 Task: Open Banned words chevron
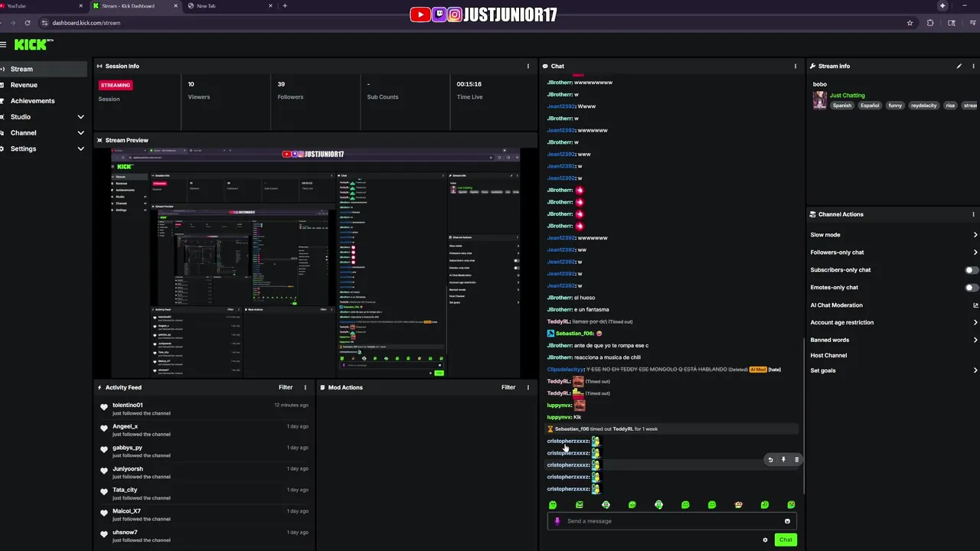pyautogui.click(x=975, y=340)
